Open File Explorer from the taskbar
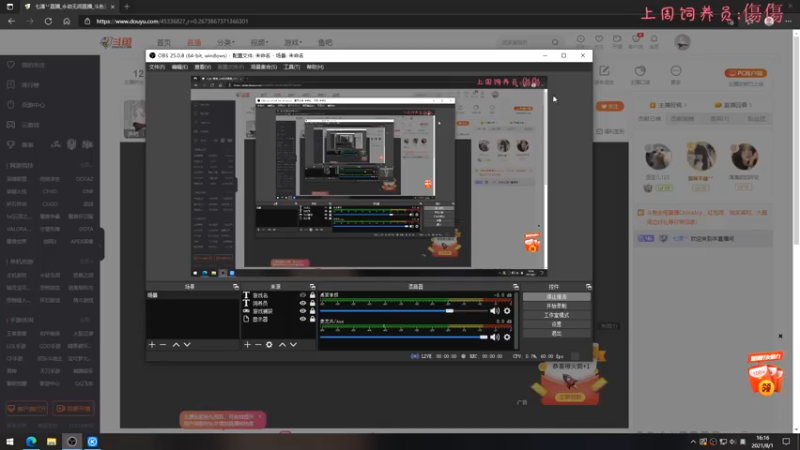 tap(52, 442)
